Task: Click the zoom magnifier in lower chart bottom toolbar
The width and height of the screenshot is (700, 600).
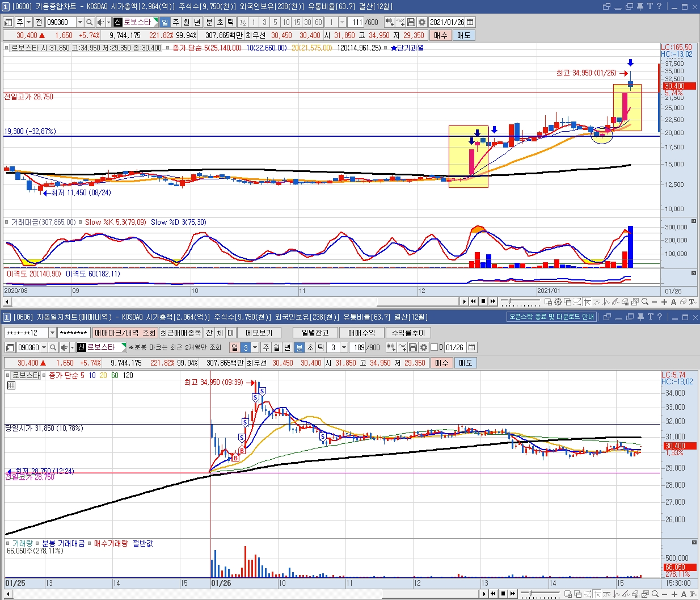Action: 655,594
